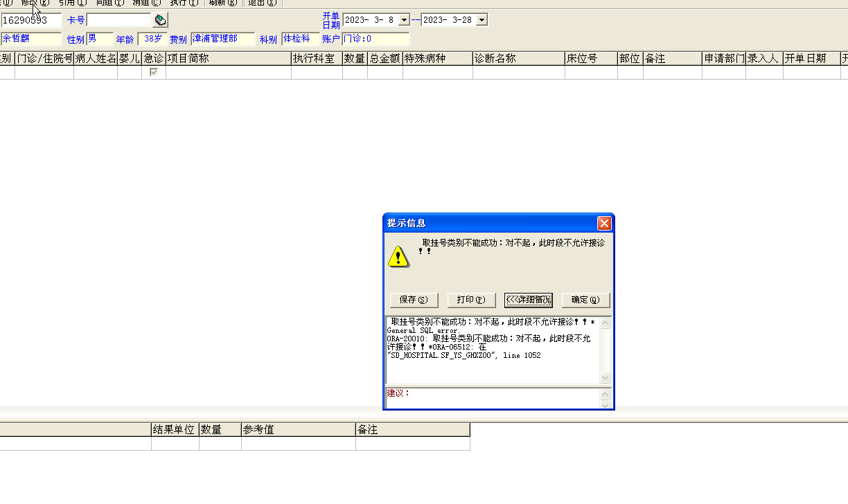Click the 床位号 column header
This screenshot has height=504, width=848.
tap(591, 59)
